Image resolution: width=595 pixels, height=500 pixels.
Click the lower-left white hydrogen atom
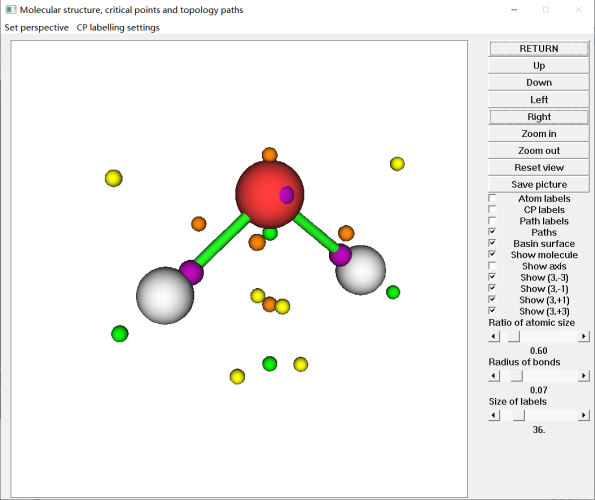coord(165,296)
